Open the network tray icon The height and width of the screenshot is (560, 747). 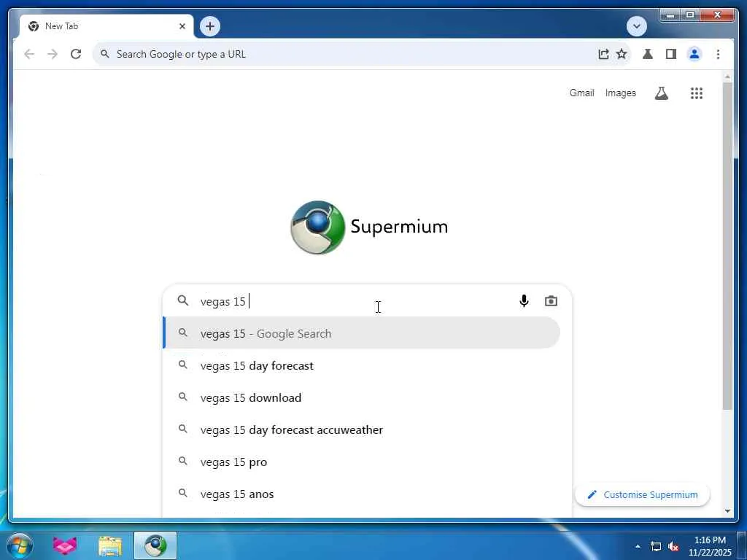(x=656, y=546)
